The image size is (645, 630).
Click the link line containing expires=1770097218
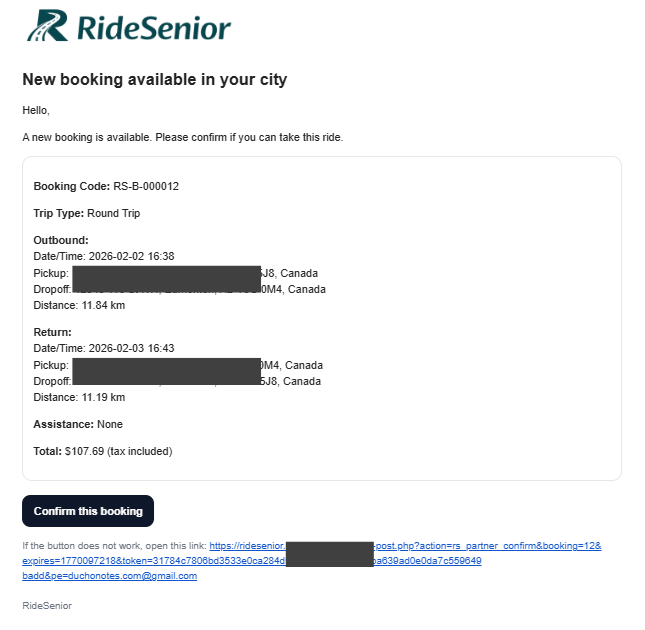(252, 561)
